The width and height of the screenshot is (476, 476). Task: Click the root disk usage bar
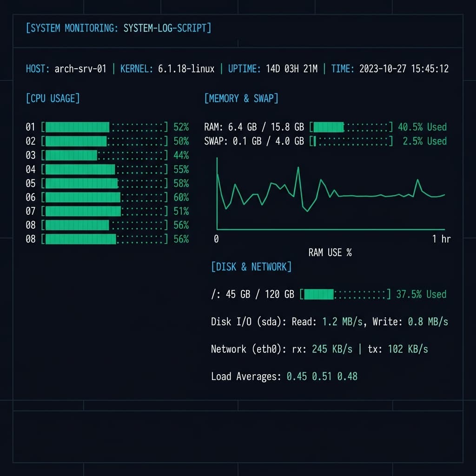click(345, 294)
